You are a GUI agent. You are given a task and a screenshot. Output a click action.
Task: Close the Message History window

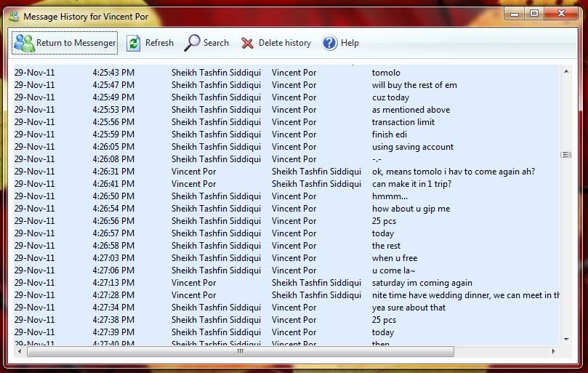tap(561, 14)
